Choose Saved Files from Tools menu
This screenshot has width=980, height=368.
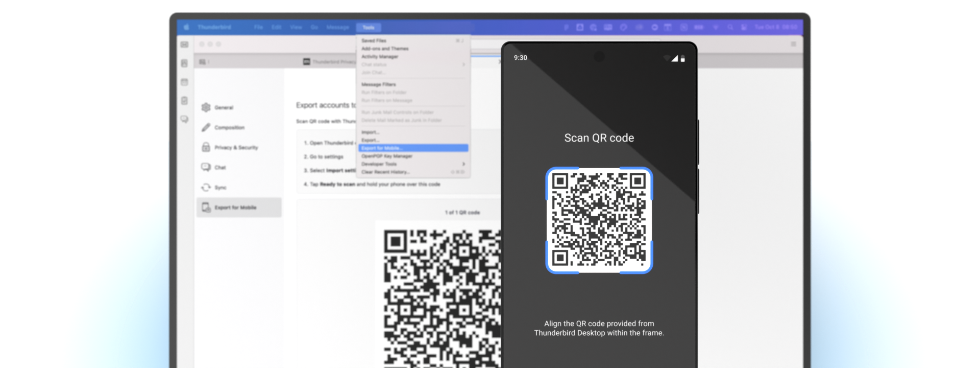coord(413,40)
